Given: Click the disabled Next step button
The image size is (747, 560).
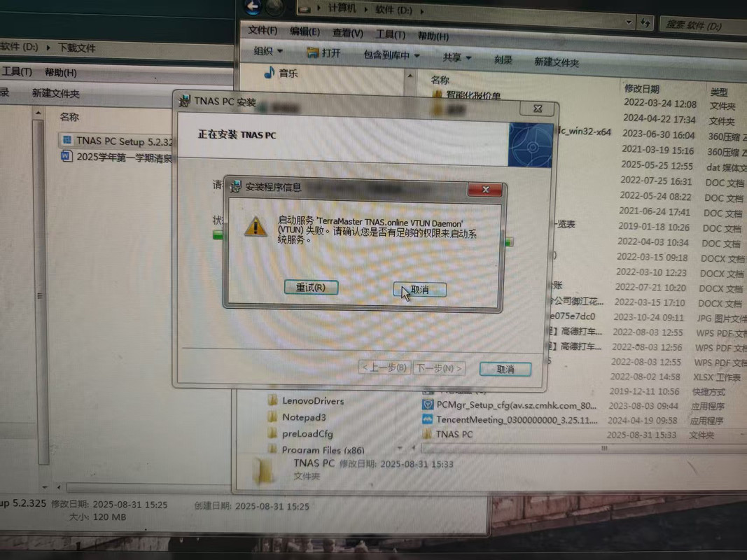Looking at the screenshot, I should point(439,368).
